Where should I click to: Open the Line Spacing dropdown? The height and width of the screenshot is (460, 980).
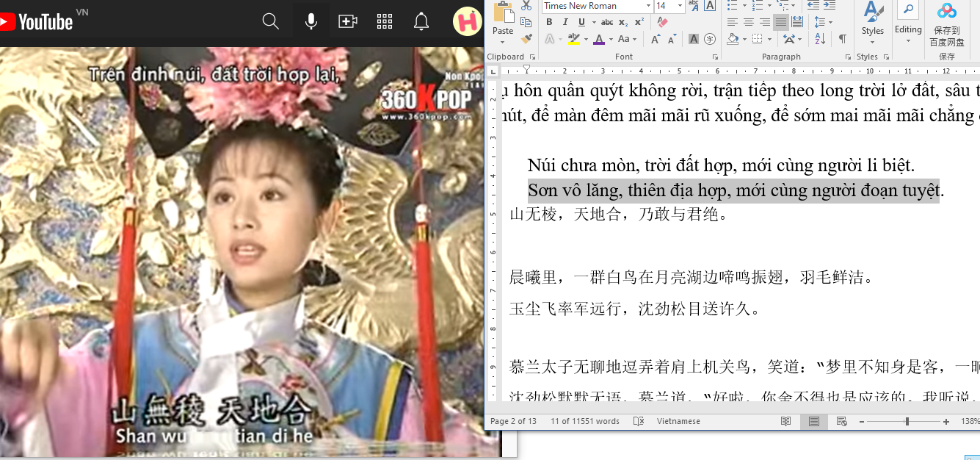tap(822, 23)
